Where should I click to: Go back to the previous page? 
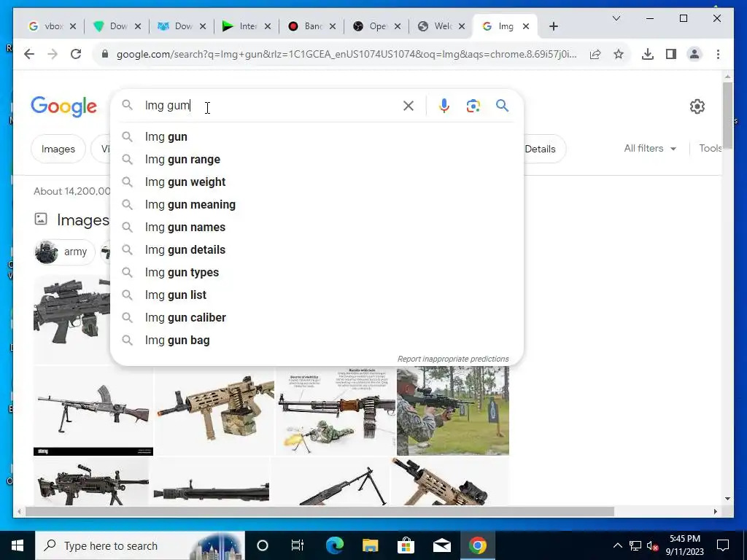tap(29, 54)
